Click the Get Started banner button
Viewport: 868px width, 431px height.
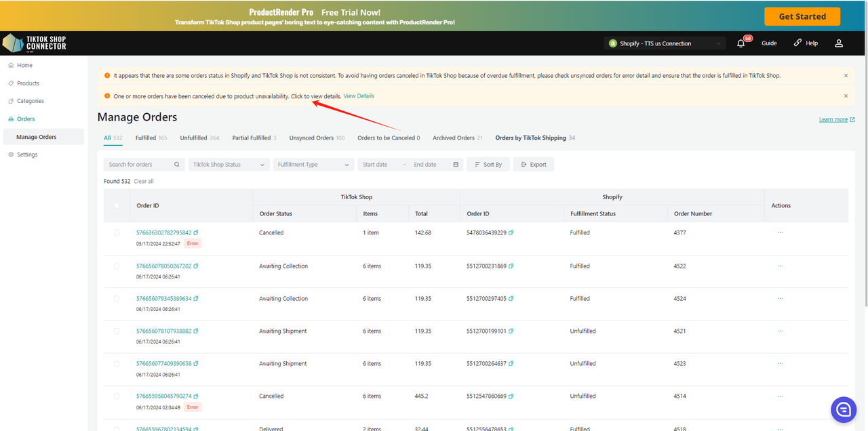[x=802, y=16]
